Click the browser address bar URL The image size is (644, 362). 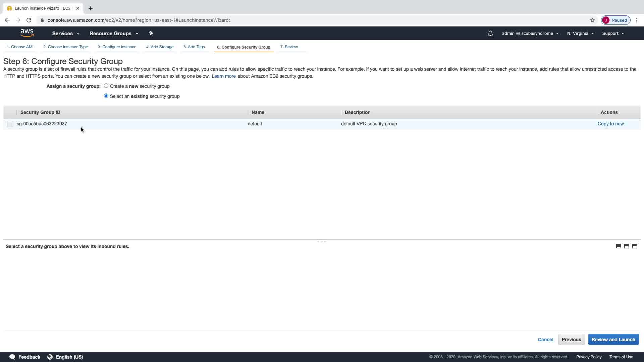pos(139,20)
